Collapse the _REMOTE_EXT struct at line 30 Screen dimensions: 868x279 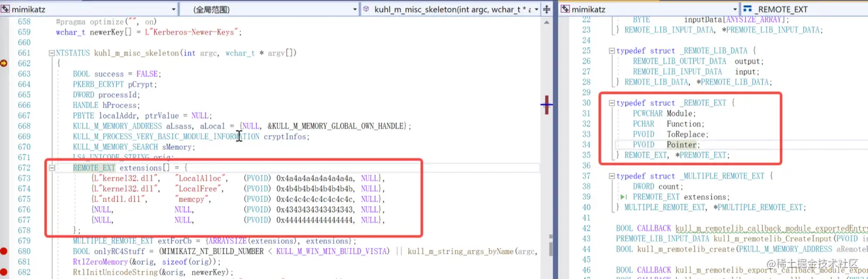click(612, 103)
